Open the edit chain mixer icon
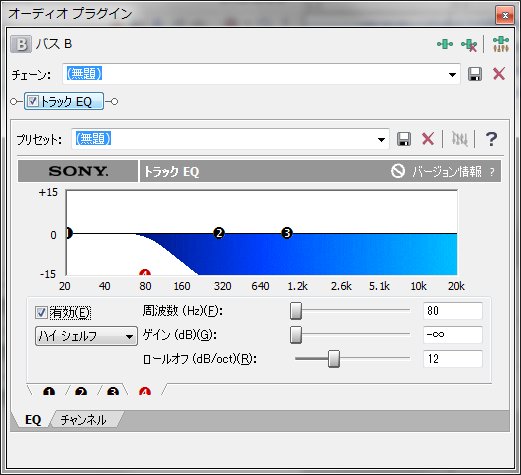 click(501, 44)
